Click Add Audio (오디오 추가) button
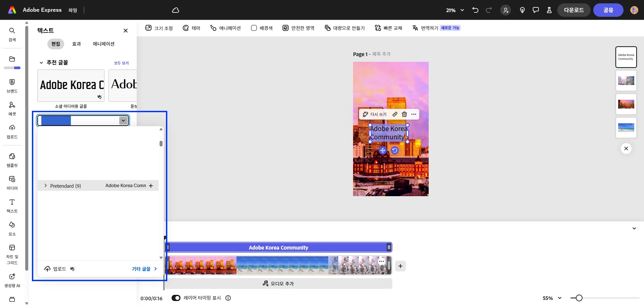644x306 pixels. point(278,283)
